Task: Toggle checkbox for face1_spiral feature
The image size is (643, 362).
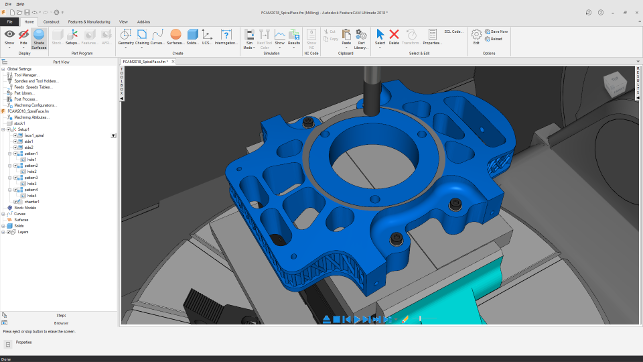Action: 15,135
